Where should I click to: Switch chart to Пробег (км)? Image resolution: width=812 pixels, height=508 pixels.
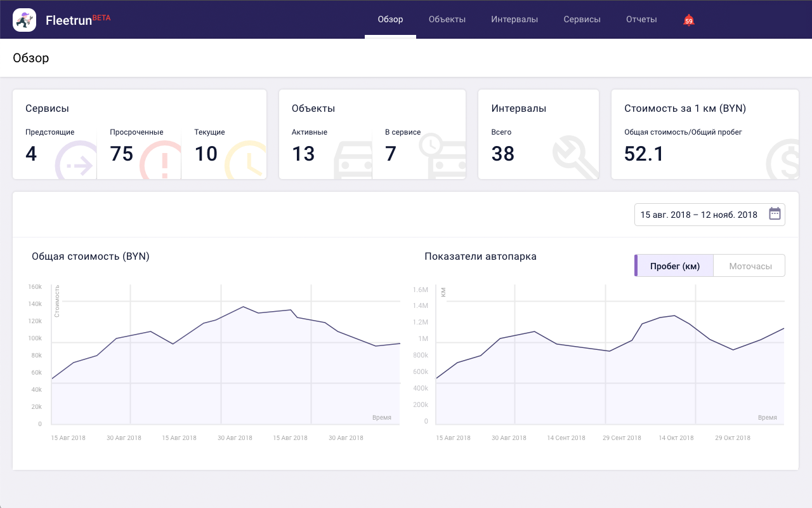coord(674,266)
